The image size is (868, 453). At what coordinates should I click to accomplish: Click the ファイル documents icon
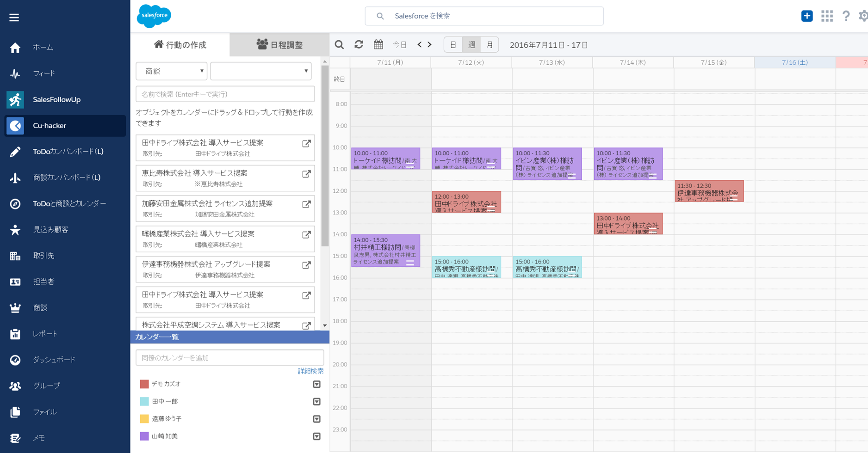(15, 412)
